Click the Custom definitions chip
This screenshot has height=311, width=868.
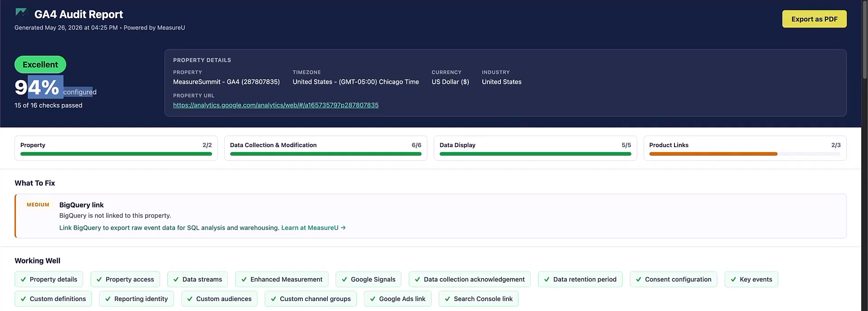(53, 299)
